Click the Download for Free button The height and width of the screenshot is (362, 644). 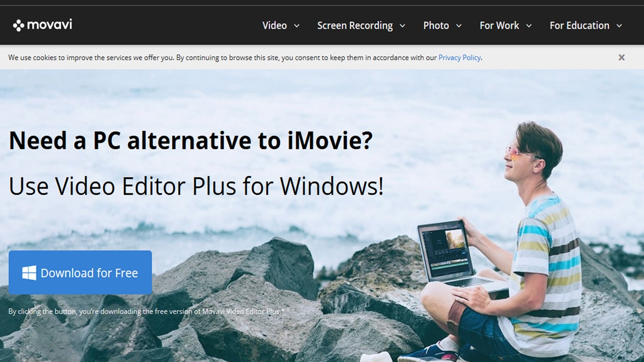coord(80,273)
